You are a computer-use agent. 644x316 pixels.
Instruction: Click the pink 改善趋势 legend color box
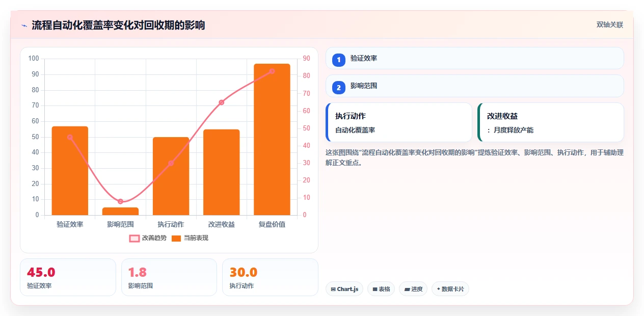pos(135,239)
